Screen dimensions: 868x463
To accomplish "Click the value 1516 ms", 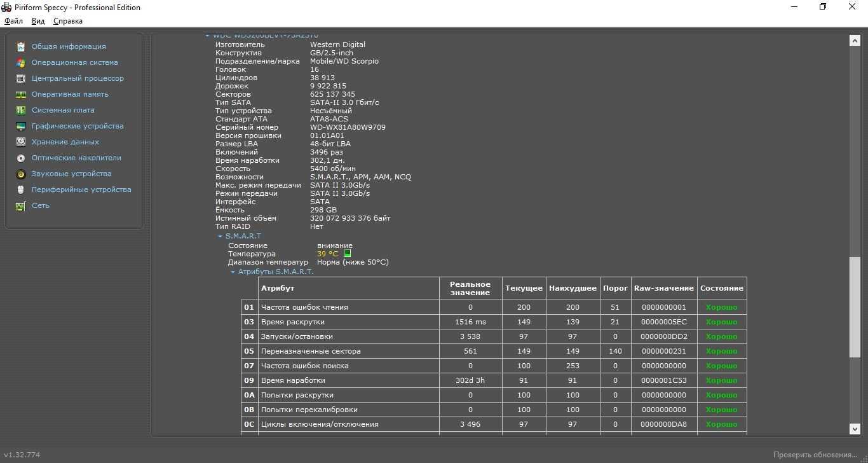I will click(x=470, y=322).
